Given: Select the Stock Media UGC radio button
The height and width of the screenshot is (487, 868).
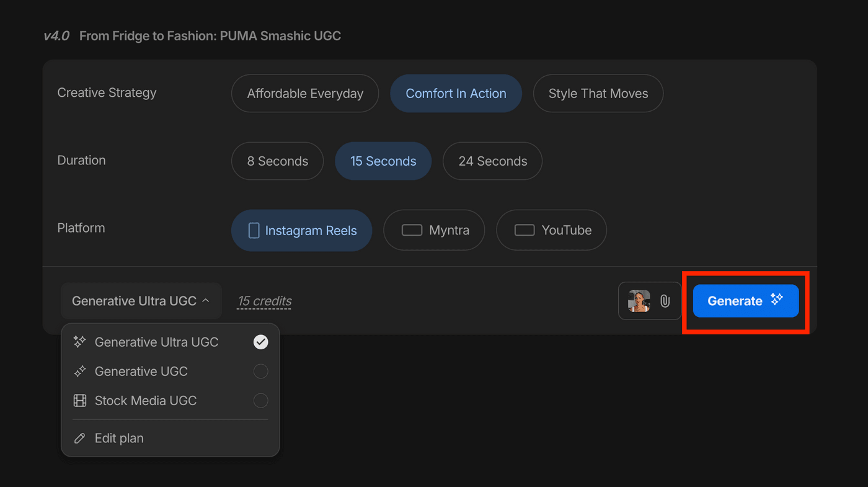Looking at the screenshot, I should tap(261, 401).
